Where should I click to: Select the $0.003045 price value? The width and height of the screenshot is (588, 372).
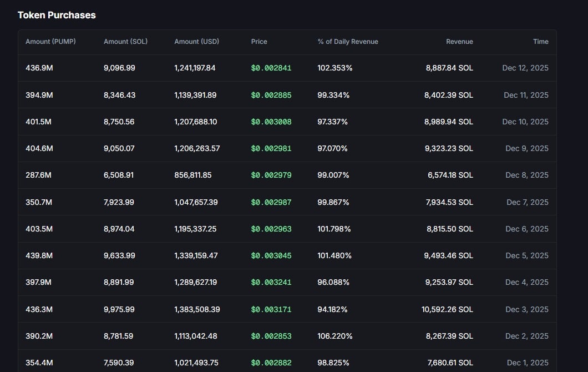point(271,255)
